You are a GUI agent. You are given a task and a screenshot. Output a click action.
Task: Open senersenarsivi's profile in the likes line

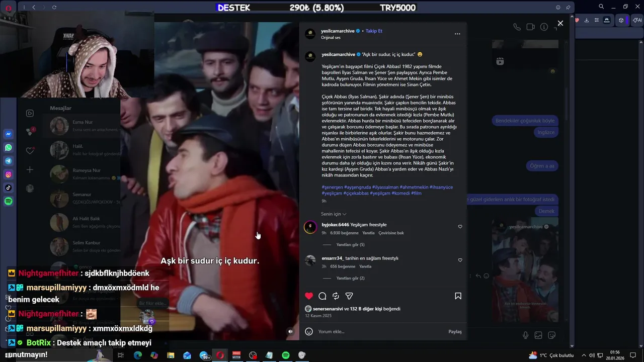pos(328,309)
